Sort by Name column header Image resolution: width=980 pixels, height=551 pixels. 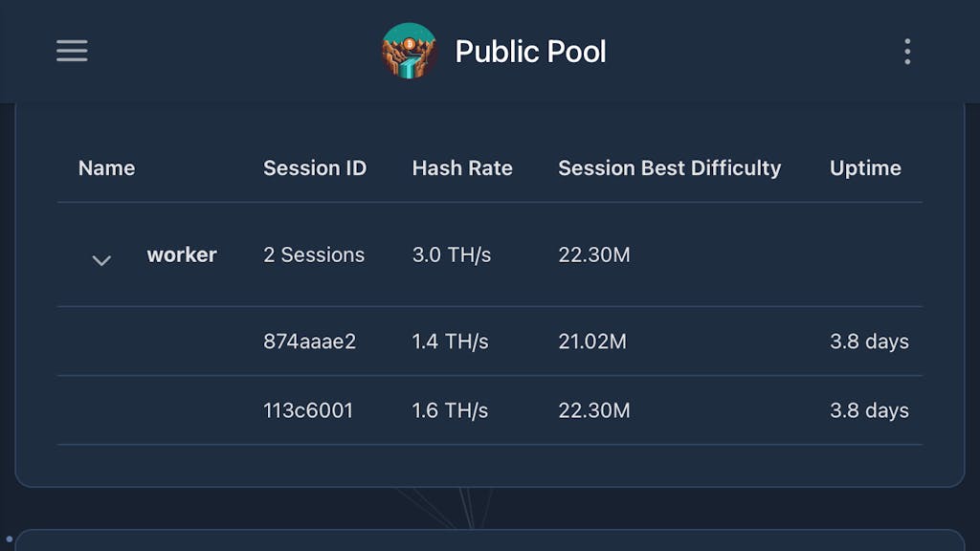coord(106,168)
